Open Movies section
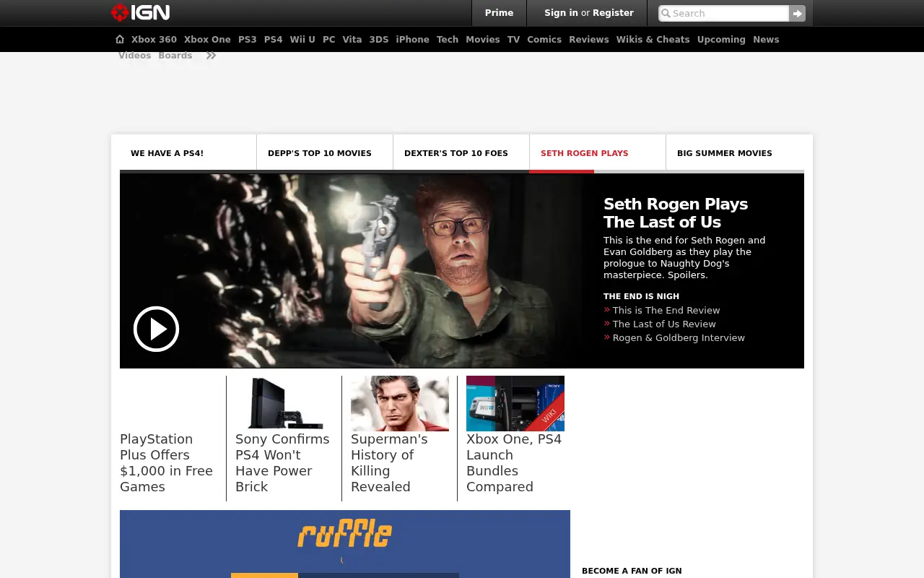The width and height of the screenshot is (924, 578). pos(483,40)
